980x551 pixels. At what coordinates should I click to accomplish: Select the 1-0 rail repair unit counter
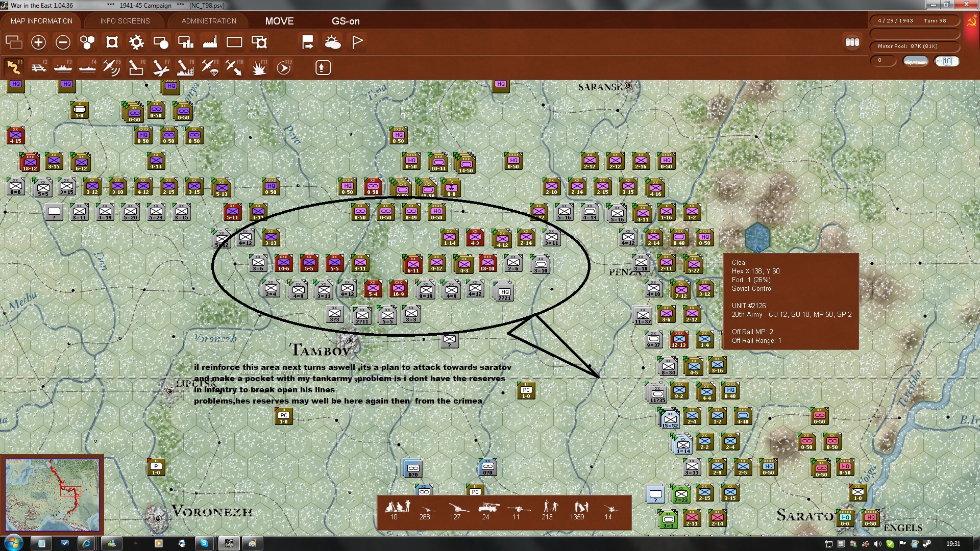click(80, 110)
